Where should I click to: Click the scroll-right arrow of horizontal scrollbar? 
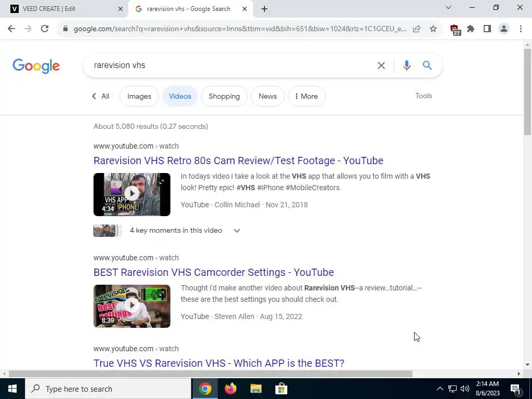519,374
